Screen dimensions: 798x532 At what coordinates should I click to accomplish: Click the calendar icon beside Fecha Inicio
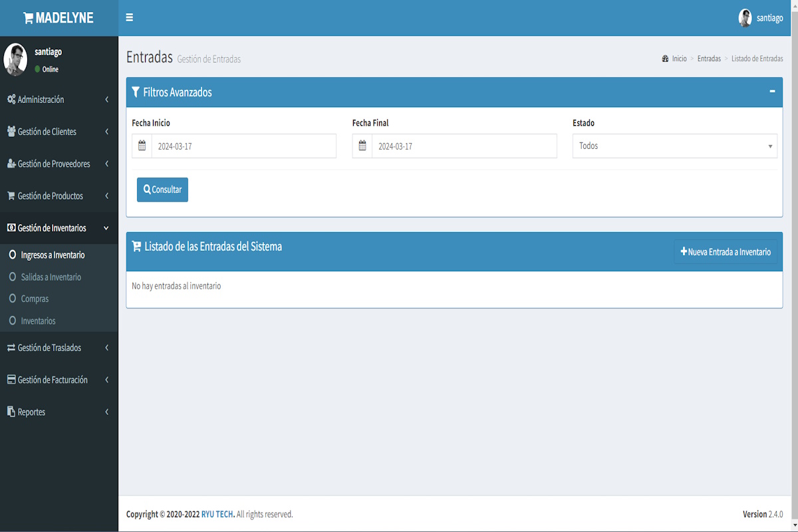coord(142,146)
